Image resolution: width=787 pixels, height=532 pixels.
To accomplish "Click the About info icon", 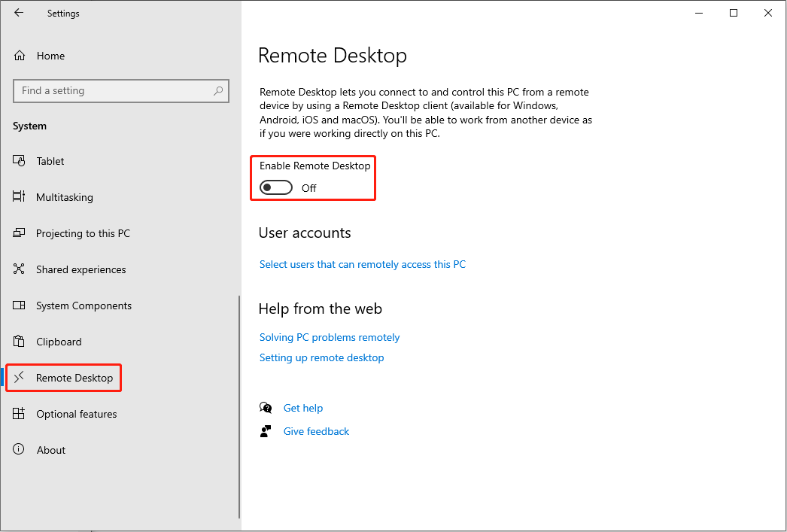I will [x=18, y=449].
